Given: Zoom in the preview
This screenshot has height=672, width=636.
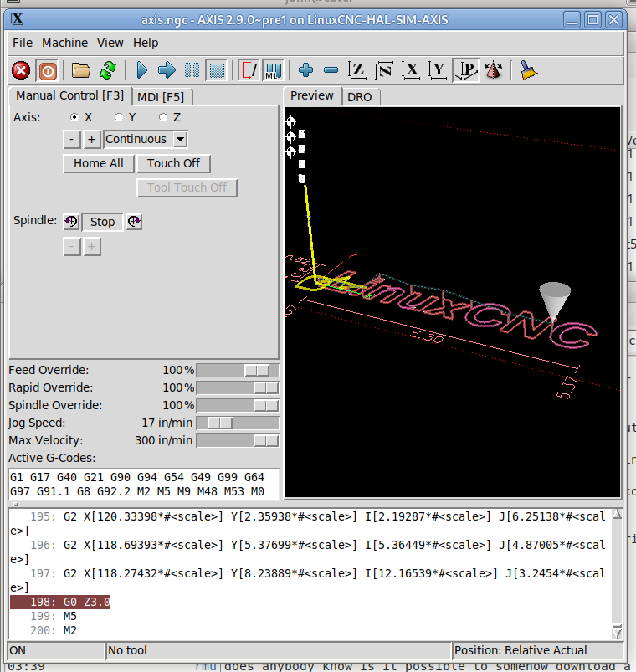Looking at the screenshot, I should 305,71.
